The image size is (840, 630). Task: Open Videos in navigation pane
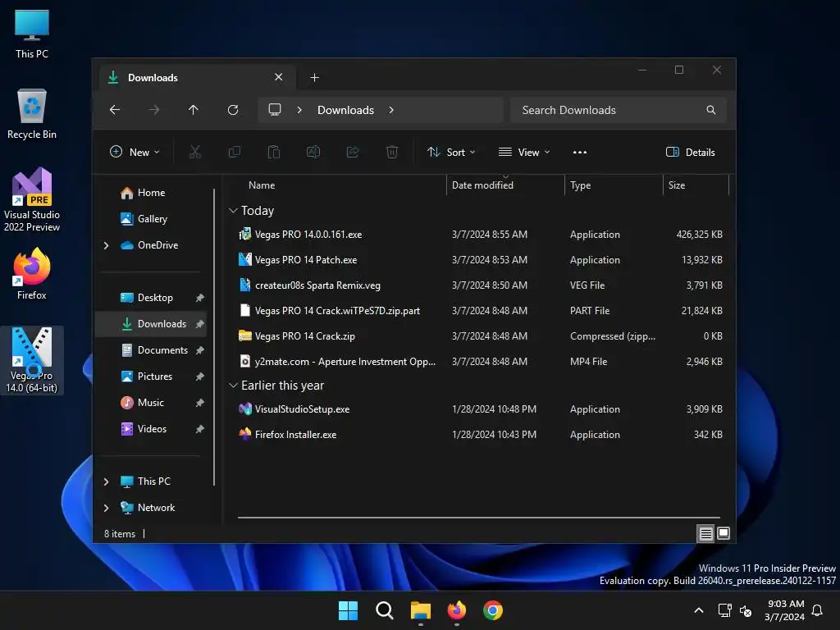pos(152,428)
